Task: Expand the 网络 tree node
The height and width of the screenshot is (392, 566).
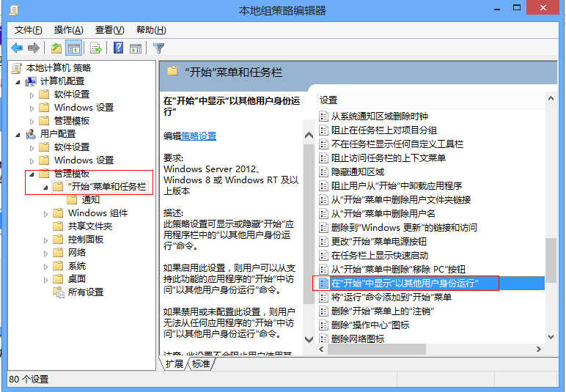Action: tap(45, 254)
